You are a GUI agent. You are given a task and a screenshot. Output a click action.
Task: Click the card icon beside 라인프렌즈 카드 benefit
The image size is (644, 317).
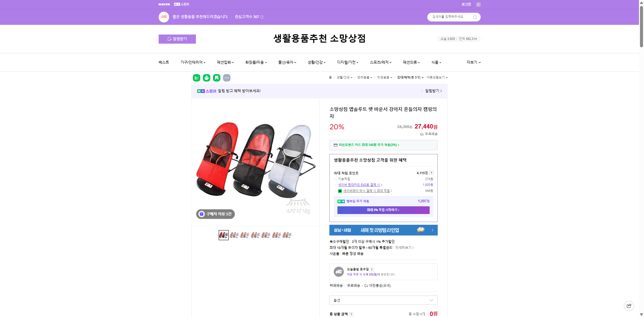pyautogui.click(x=336, y=145)
